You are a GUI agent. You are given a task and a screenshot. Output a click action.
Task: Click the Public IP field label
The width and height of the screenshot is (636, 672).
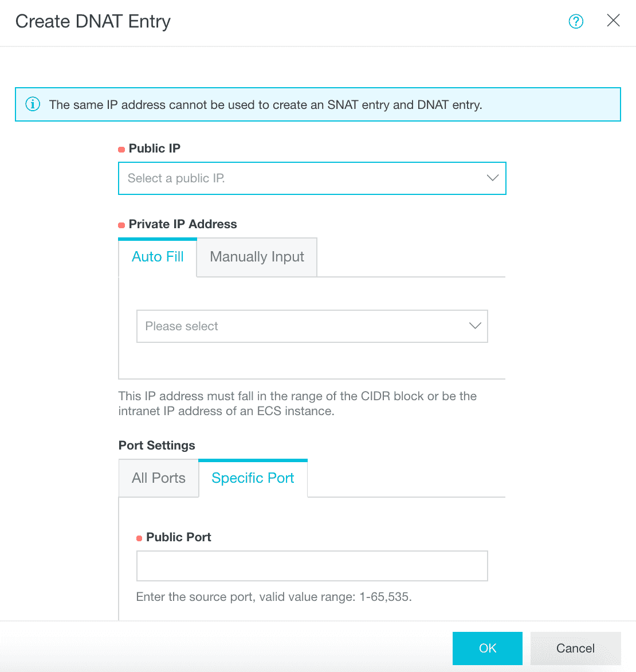[154, 149]
